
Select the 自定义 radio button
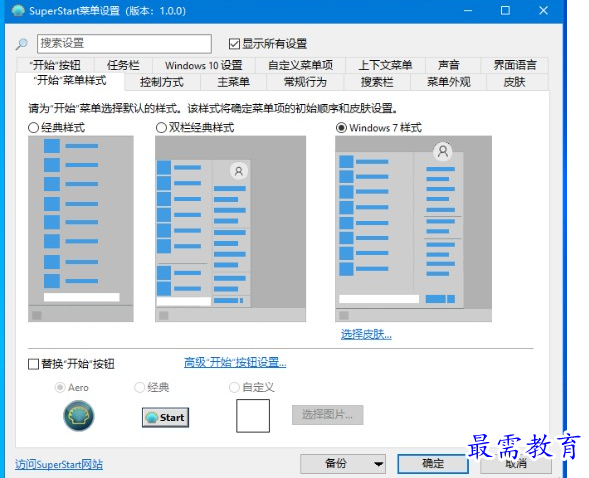point(234,387)
